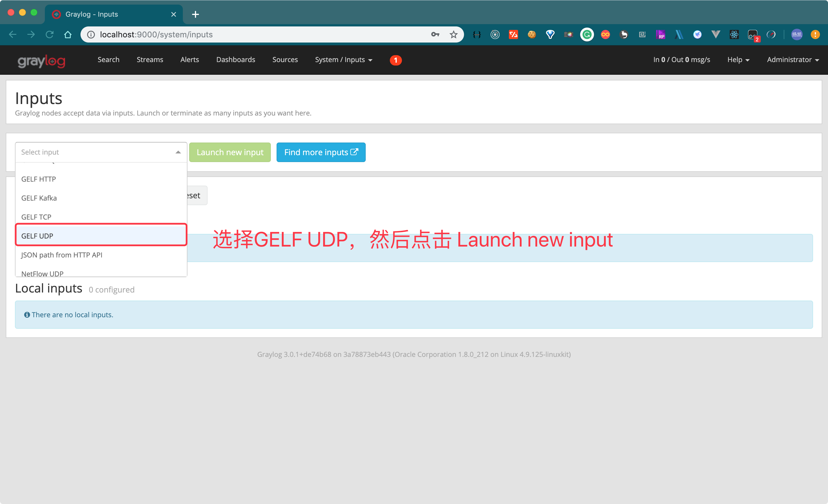Open the blue diamond extension icon

click(550, 34)
